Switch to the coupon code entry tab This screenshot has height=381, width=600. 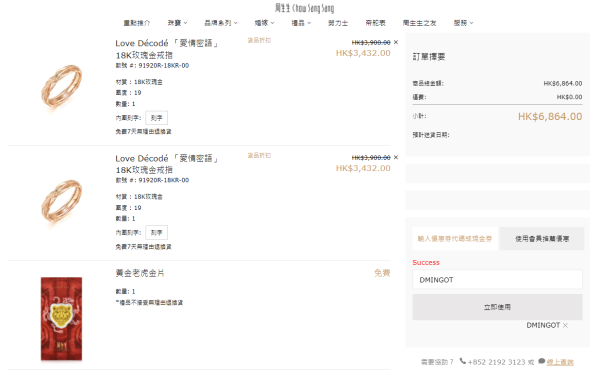pyautogui.click(x=455, y=239)
